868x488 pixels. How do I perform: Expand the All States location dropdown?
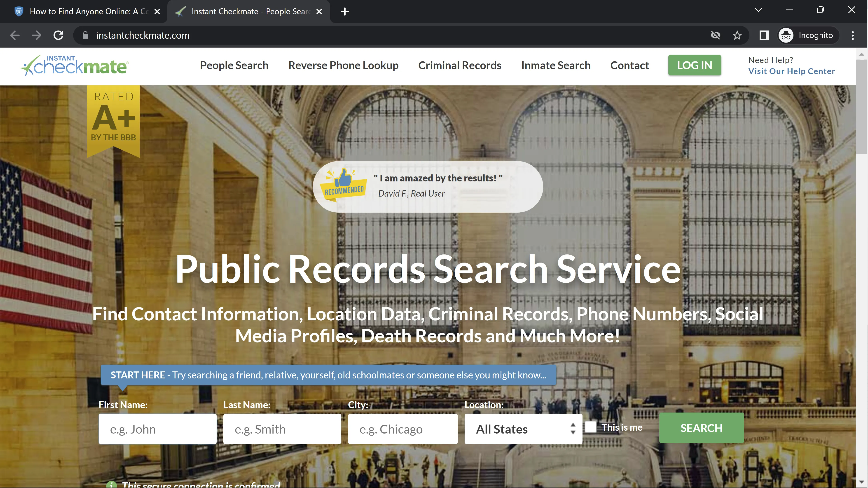tap(523, 429)
